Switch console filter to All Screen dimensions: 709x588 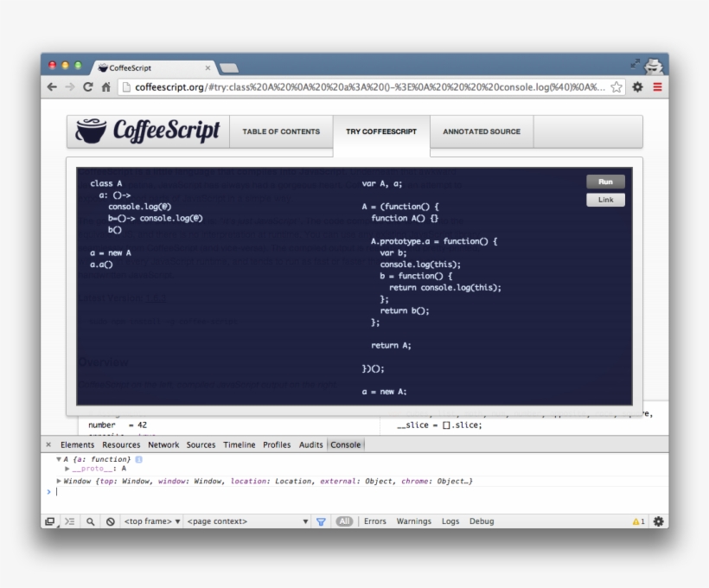coord(345,521)
